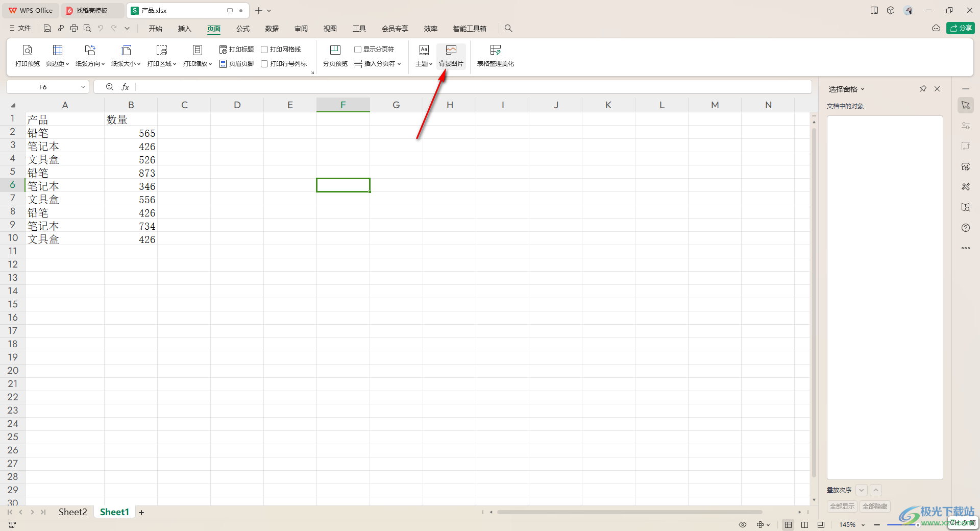Switch to Insert (插入) ribbon tab
Viewport: 980px width, 531px height.
tap(184, 29)
